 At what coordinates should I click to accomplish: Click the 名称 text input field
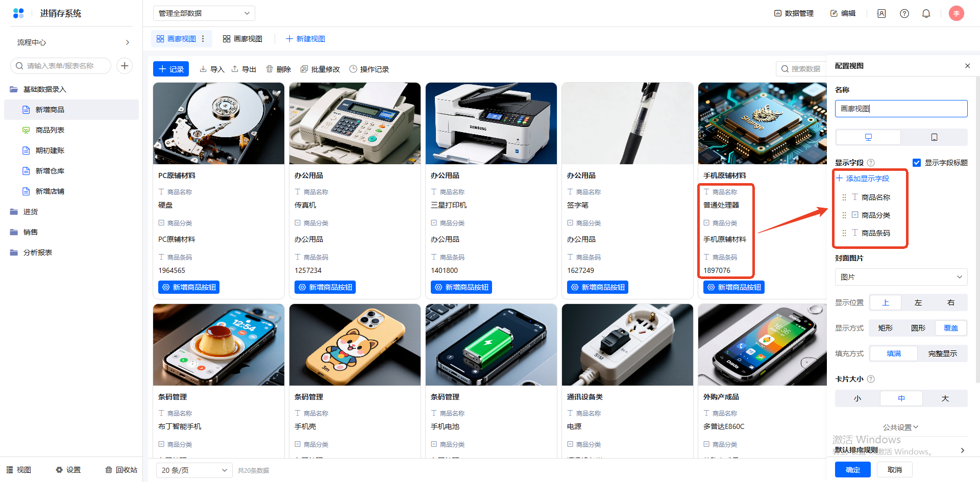(x=901, y=109)
